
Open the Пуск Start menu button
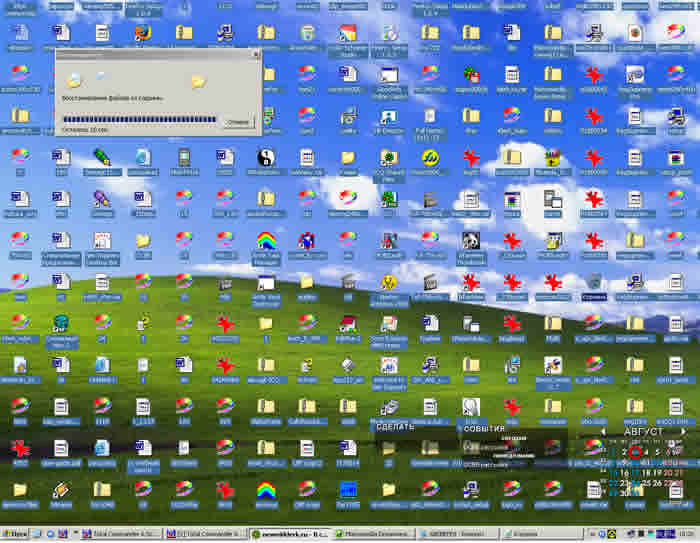point(15,534)
